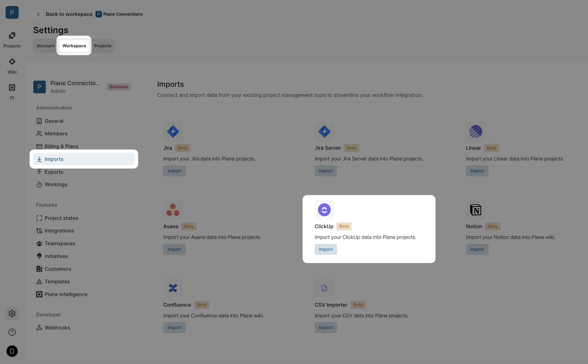588x364 pixels.
Task: Switch to the Workspace tab
Action: coord(74,46)
